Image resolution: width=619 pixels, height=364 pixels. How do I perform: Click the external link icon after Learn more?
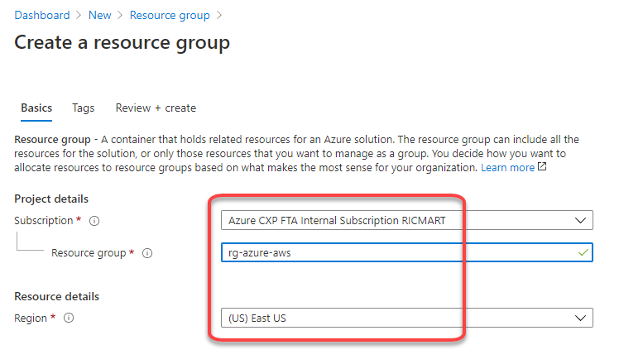(542, 166)
